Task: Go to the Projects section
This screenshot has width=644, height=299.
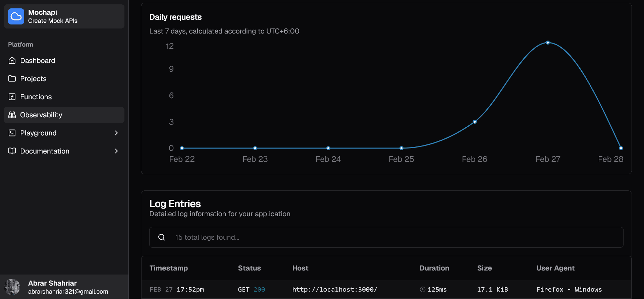Action: point(33,79)
